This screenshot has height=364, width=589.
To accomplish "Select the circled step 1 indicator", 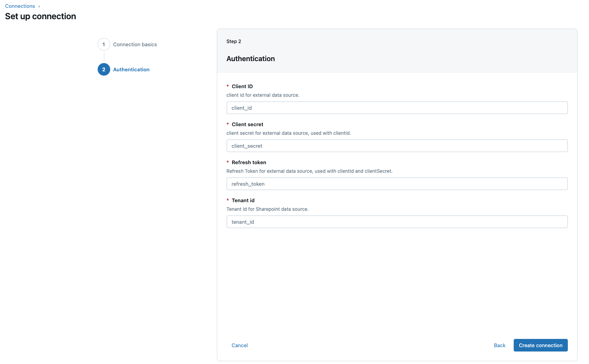I will click(104, 44).
